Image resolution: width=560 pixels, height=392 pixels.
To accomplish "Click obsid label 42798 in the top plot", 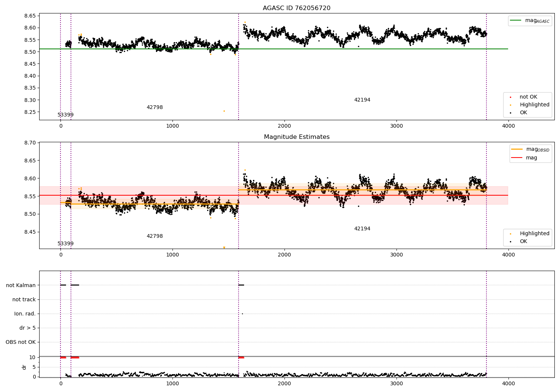I will 155,108.
